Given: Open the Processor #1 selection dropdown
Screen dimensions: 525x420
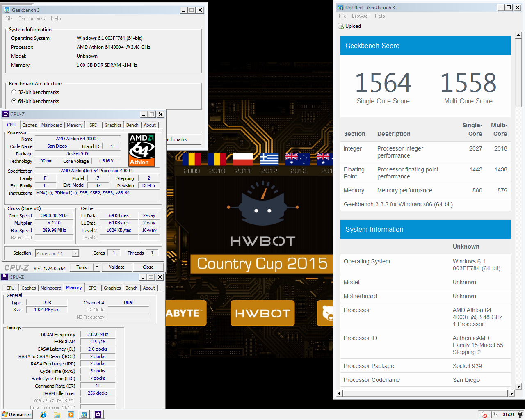Looking at the screenshot, I should click(75, 253).
